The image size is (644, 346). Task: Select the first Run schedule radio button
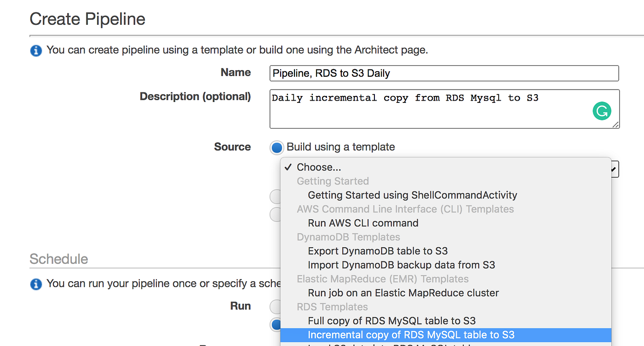pos(276,306)
